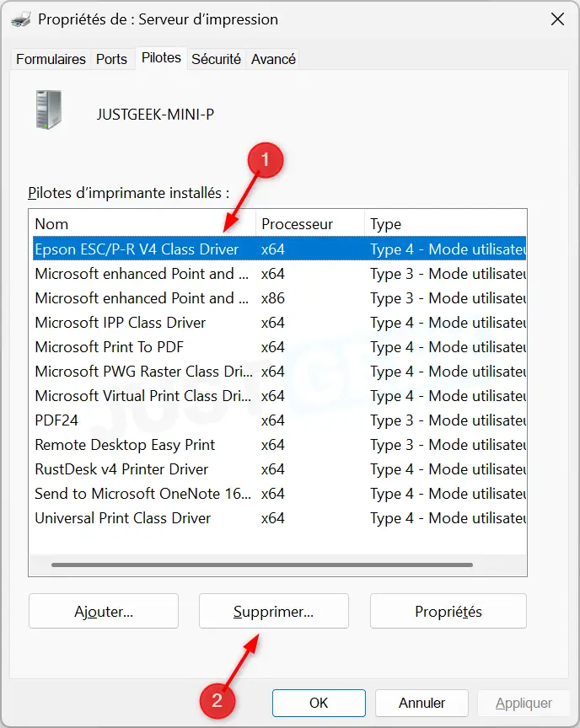The width and height of the screenshot is (580, 728).
Task: Select Remote Desktop Easy Print driver
Action: [x=279, y=445]
